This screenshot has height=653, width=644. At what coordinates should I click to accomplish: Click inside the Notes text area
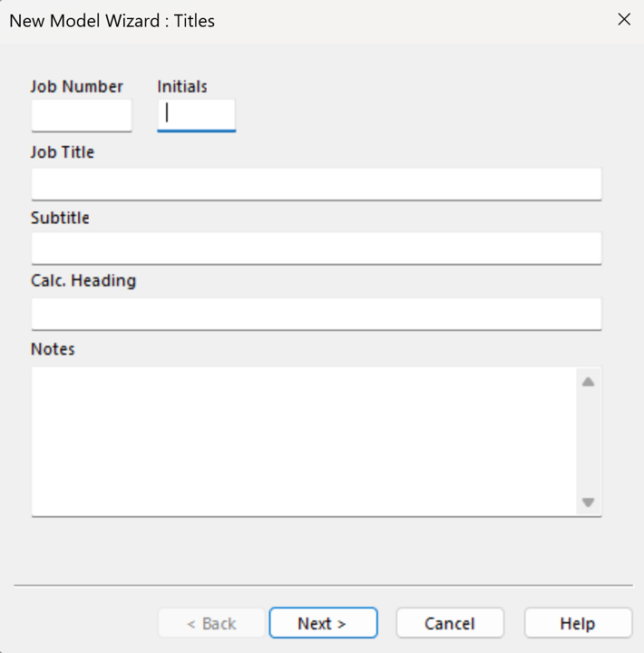(304, 441)
